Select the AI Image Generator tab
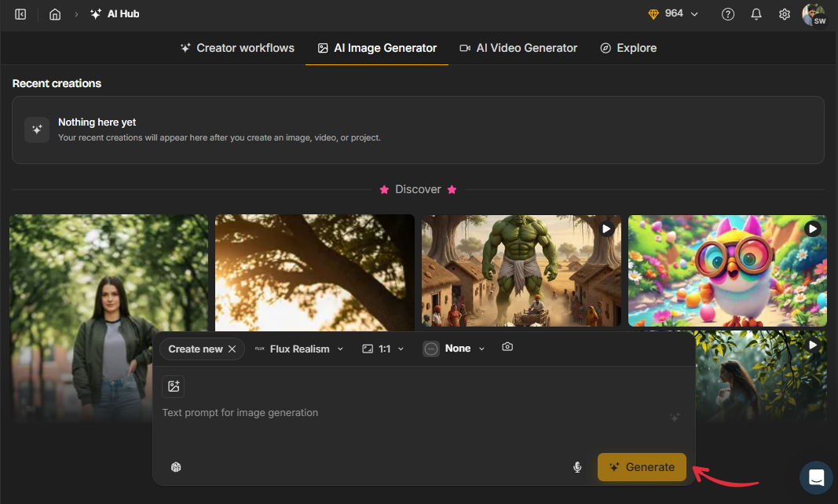 (377, 48)
